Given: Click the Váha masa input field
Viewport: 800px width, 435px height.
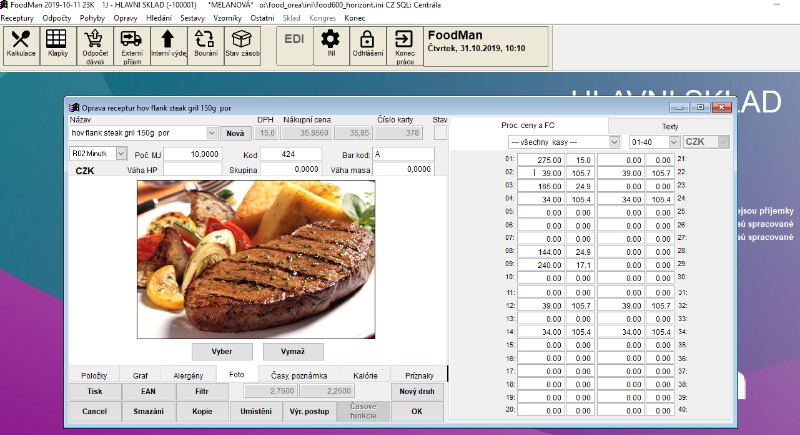Looking at the screenshot, I should [x=404, y=169].
